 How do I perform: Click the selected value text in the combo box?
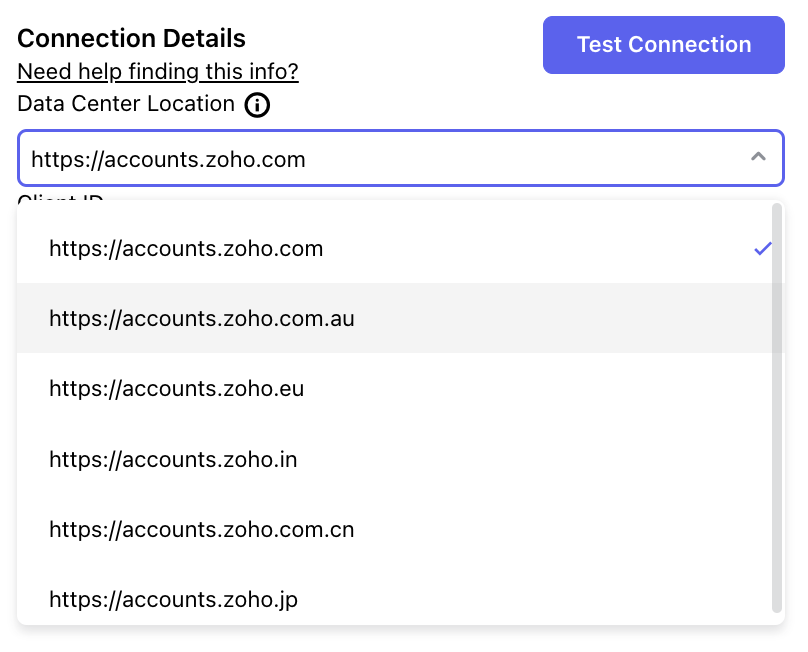click(168, 159)
